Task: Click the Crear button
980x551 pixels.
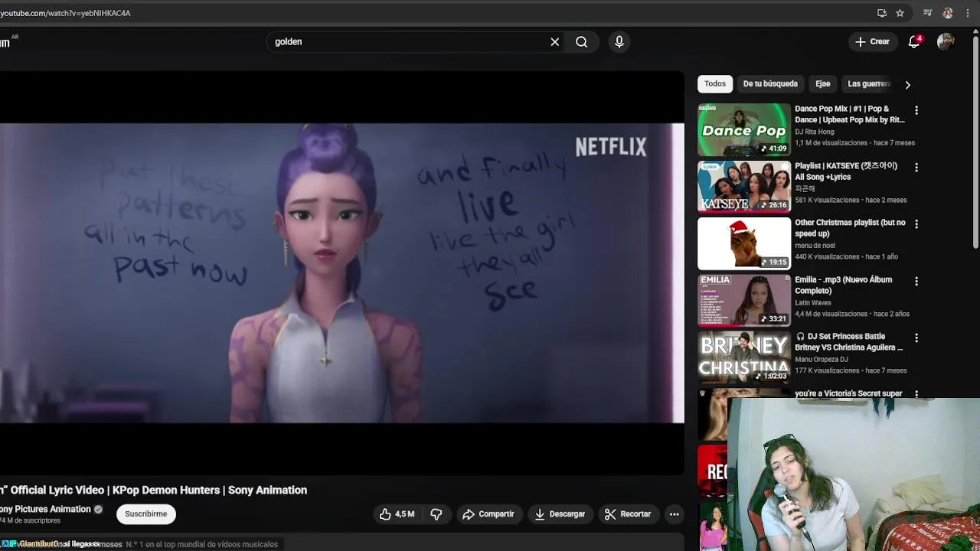Action: (872, 42)
